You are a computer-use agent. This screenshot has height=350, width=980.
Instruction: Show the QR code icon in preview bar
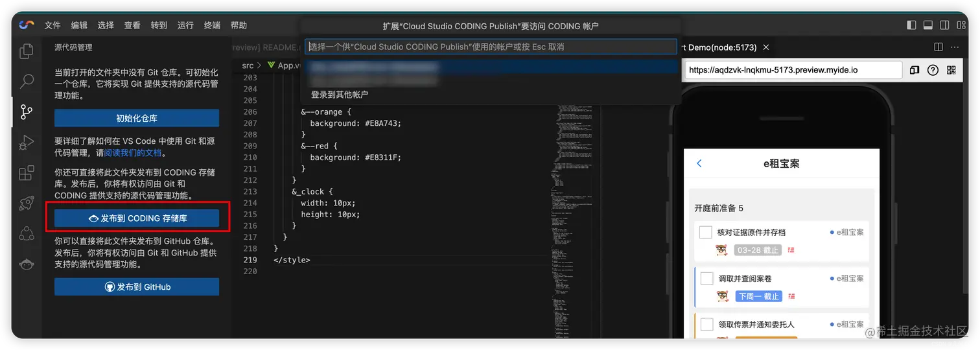[951, 70]
